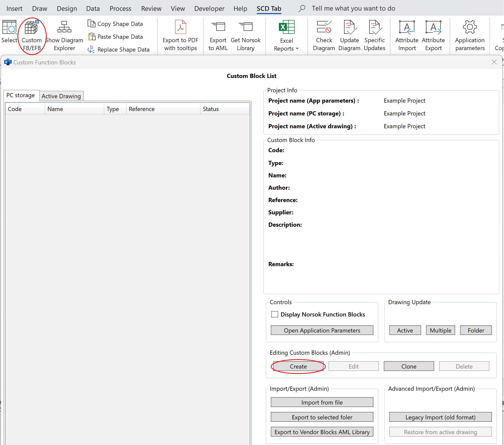Open the Help ribbon tab
504x445 pixels.
click(x=240, y=8)
